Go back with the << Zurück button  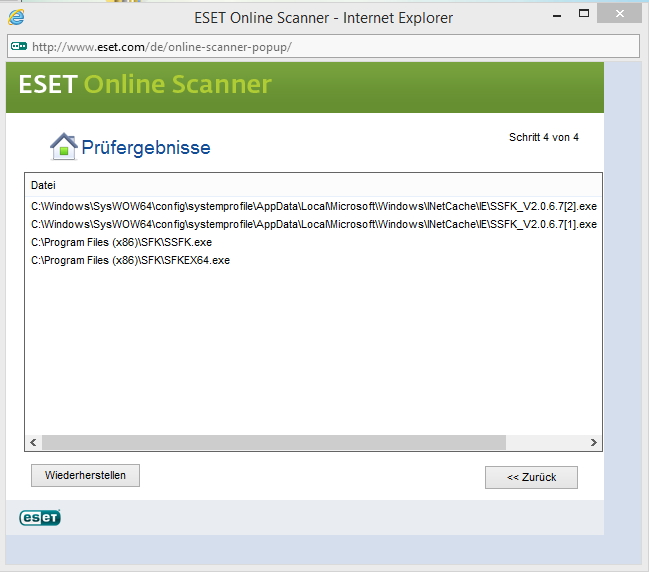(531, 477)
